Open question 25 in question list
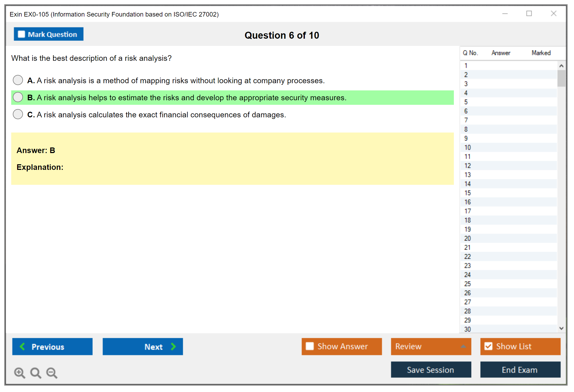 coord(467,284)
